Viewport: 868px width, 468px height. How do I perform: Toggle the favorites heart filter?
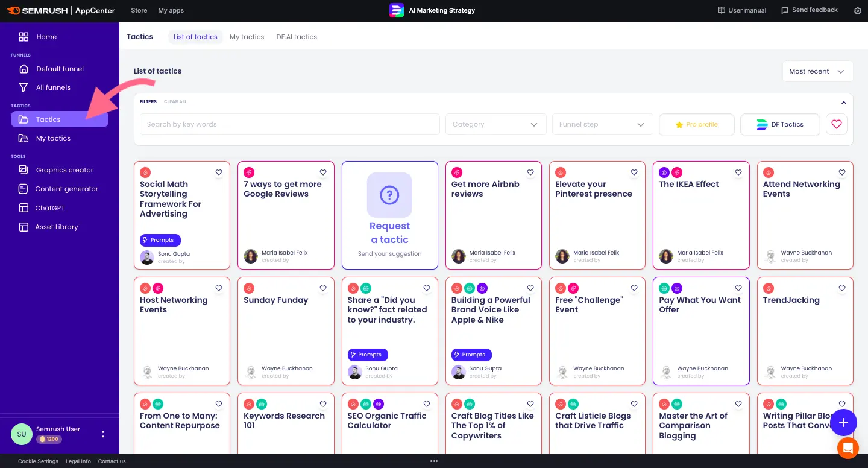tap(836, 124)
